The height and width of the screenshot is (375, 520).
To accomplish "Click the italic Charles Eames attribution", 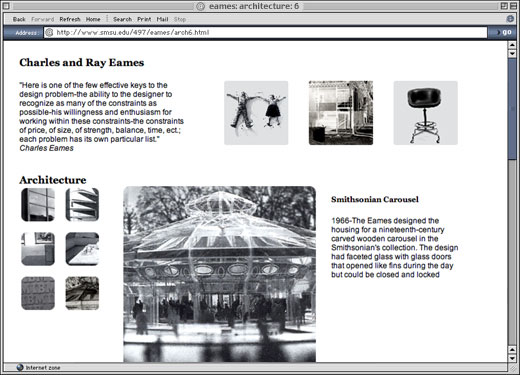I will (46, 148).
